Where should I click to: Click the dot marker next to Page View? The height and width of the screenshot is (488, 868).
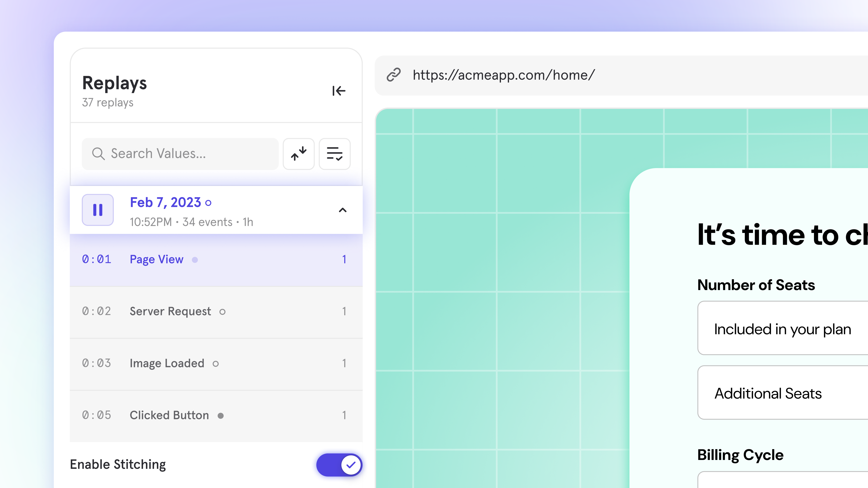pyautogui.click(x=195, y=260)
